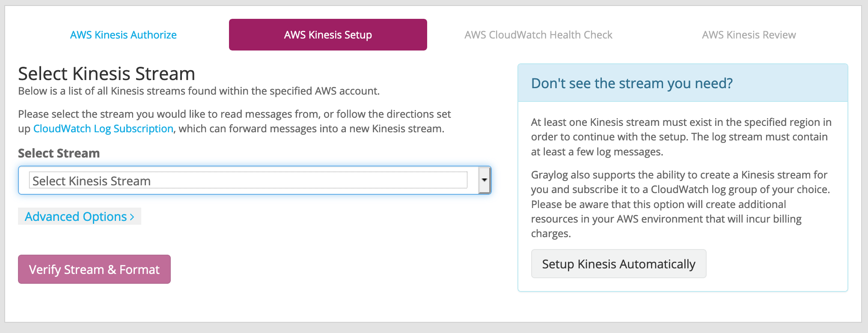Click the Select Kinesis Stream placeholder text

click(x=91, y=181)
